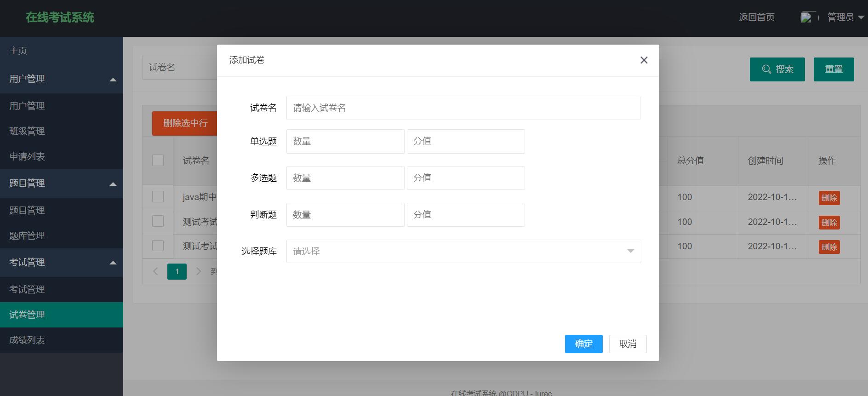
Task: Open 班级管理 in sidebar
Action: click(x=62, y=131)
